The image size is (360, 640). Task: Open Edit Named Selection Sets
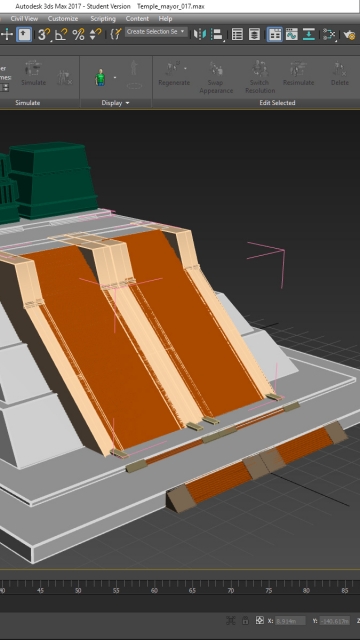(x=116, y=34)
